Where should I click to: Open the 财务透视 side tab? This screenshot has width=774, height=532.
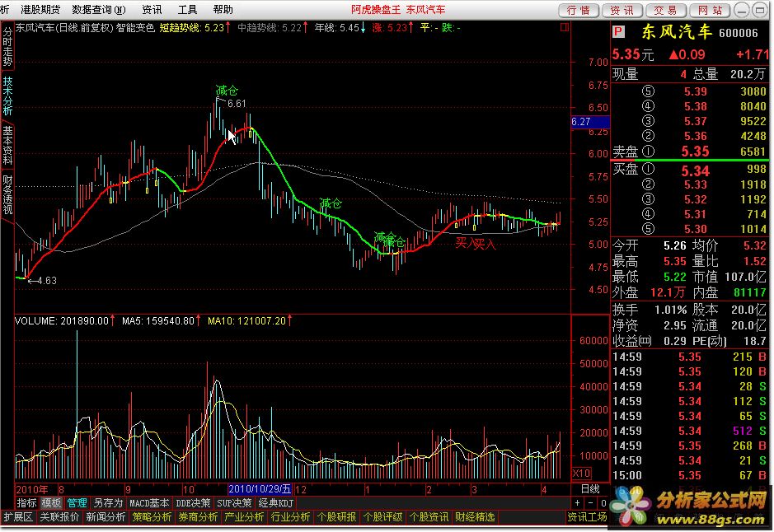(7, 194)
